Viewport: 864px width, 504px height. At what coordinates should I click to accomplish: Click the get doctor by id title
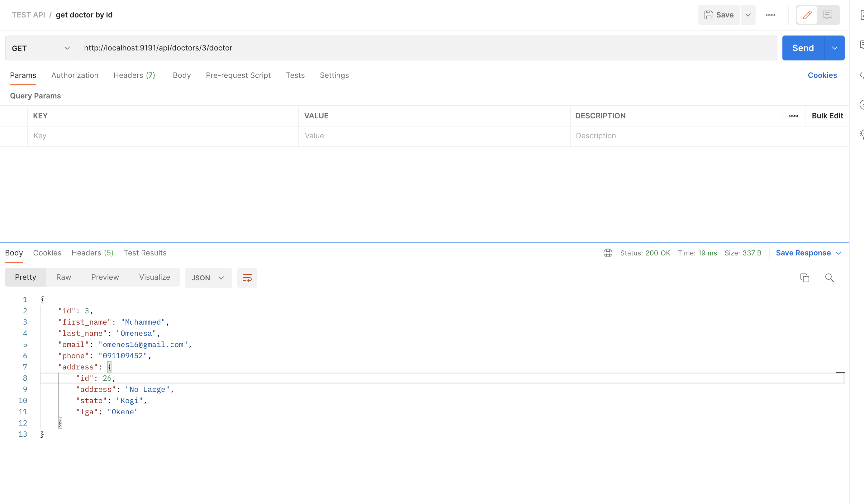(x=84, y=15)
